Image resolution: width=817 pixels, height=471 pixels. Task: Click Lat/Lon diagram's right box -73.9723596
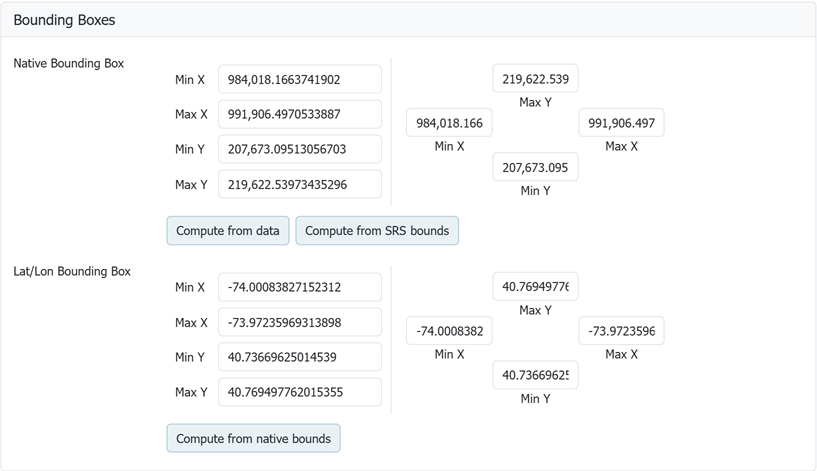[621, 331]
